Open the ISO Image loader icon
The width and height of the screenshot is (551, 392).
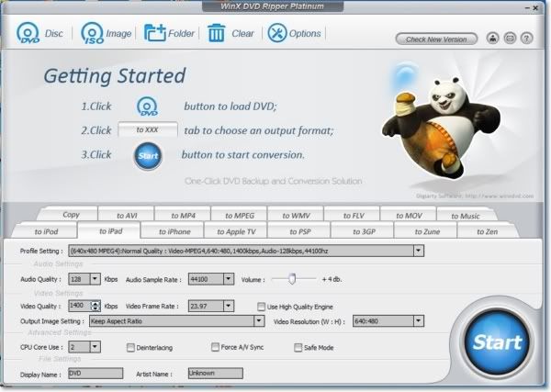click(x=93, y=33)
